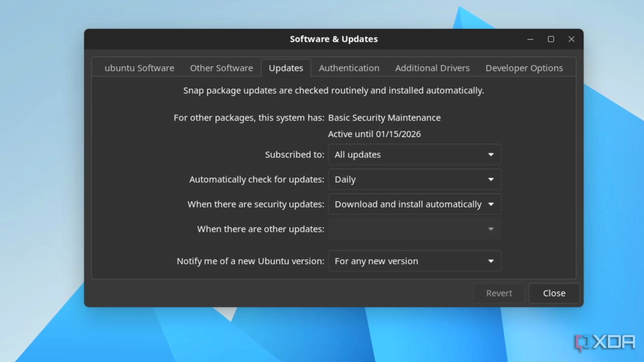This screenshot has width=644, height=362.
Task: Click the Notify me of a new Ubuntu version: label
Action: 251,261
